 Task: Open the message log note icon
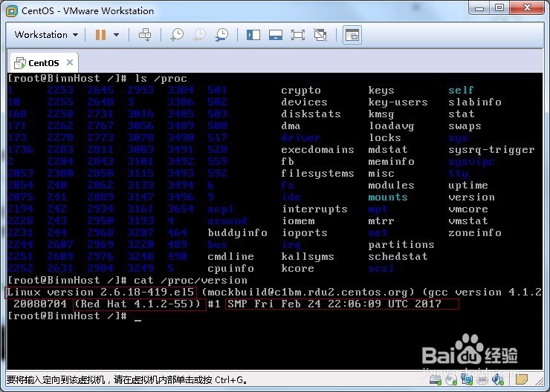click(522, 379)
